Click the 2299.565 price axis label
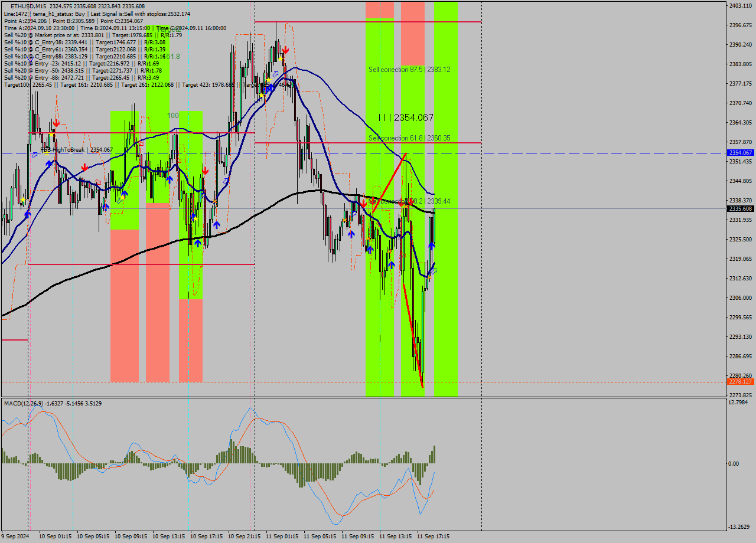This screenshot has height=543, width=756. (741, 317)
